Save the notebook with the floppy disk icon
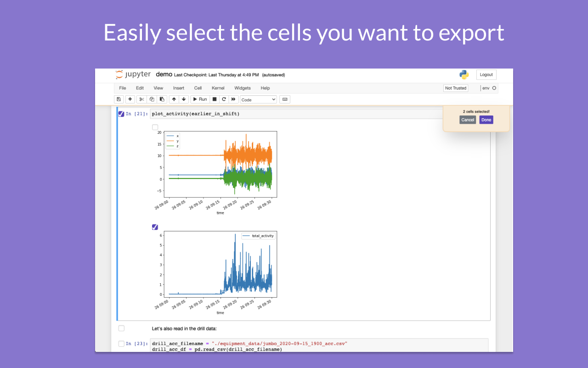The width and height of the screenshot is (588, 368). point(119,99)
